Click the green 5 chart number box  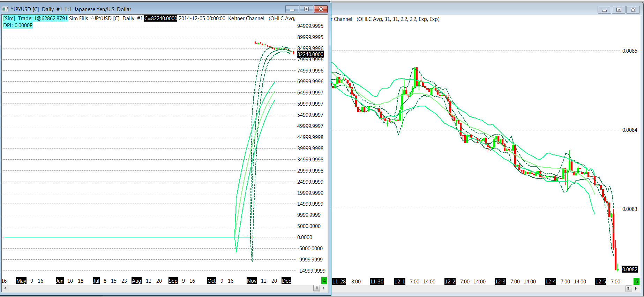636,281
